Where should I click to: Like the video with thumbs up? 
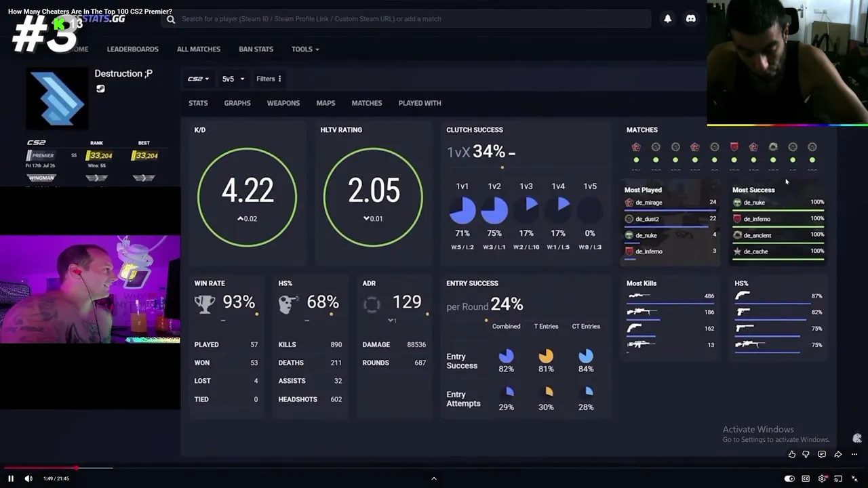pos(792,454)
